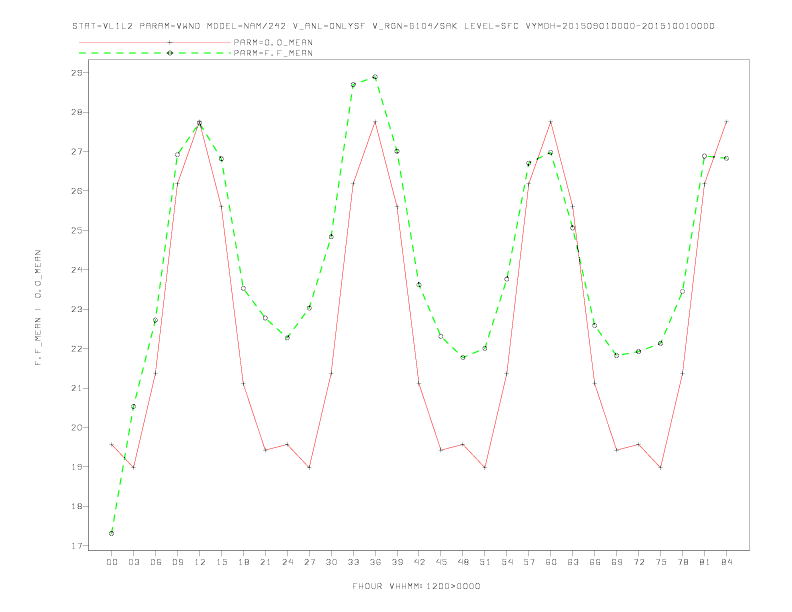The height and width of the screenshot is (612, 792).
Task: Click y-axis tick label 17
Action: (77, 545)
